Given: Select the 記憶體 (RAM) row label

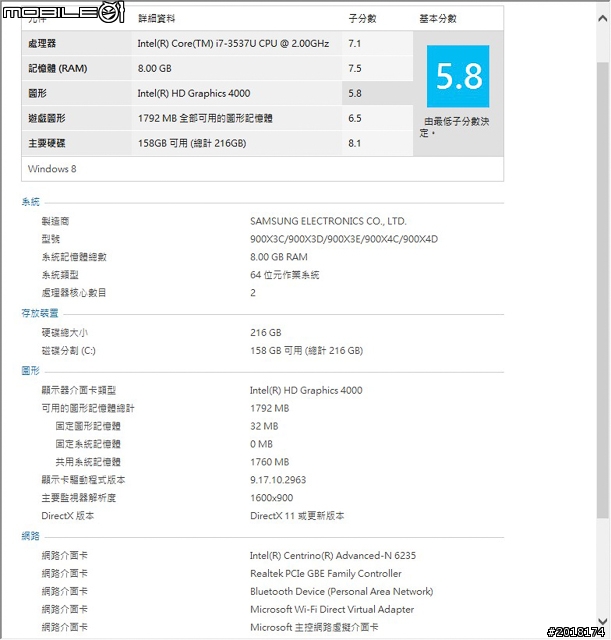Looking at the screenshot, I should (58, 69).
